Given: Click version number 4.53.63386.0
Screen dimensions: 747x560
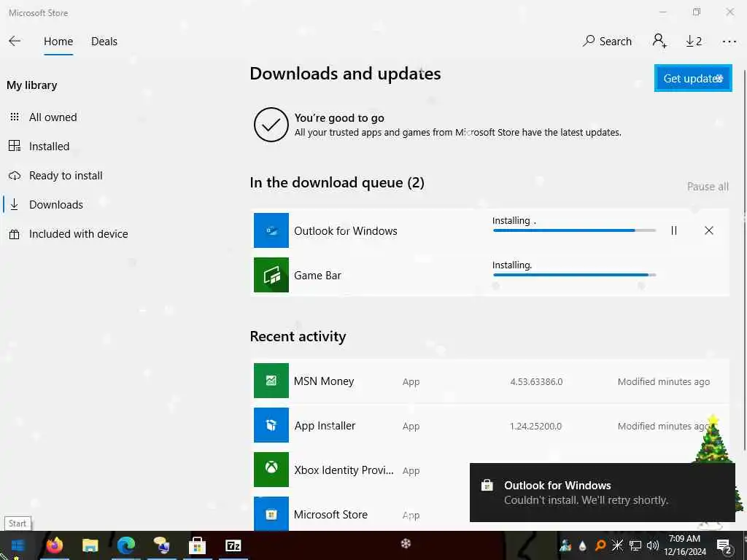Looking at the screenshot, I should pos(536,381).
